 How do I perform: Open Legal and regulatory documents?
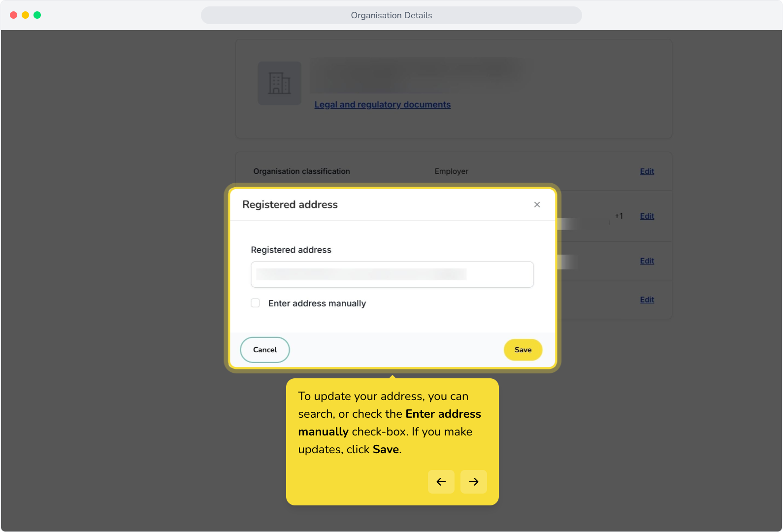tap(383, 104)
